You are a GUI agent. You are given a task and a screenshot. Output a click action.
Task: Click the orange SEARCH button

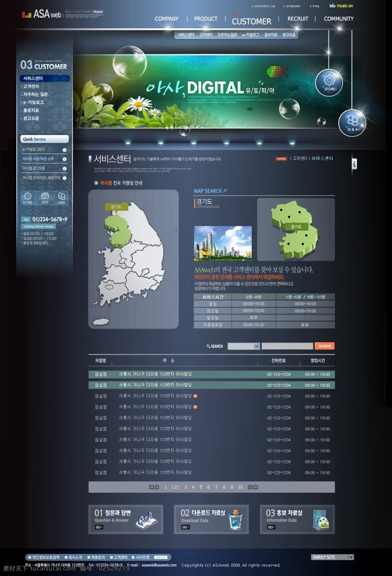[325, 346]
